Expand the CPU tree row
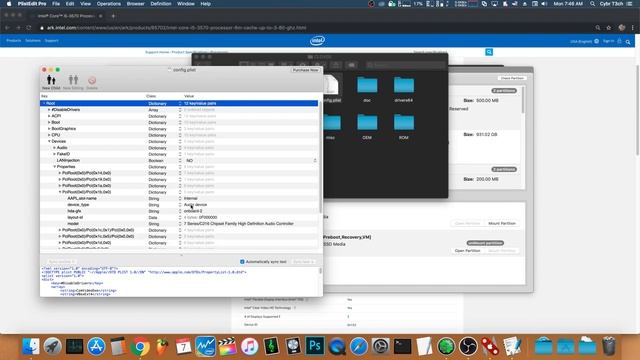This screenshot has height=360, width=640. 49,135
